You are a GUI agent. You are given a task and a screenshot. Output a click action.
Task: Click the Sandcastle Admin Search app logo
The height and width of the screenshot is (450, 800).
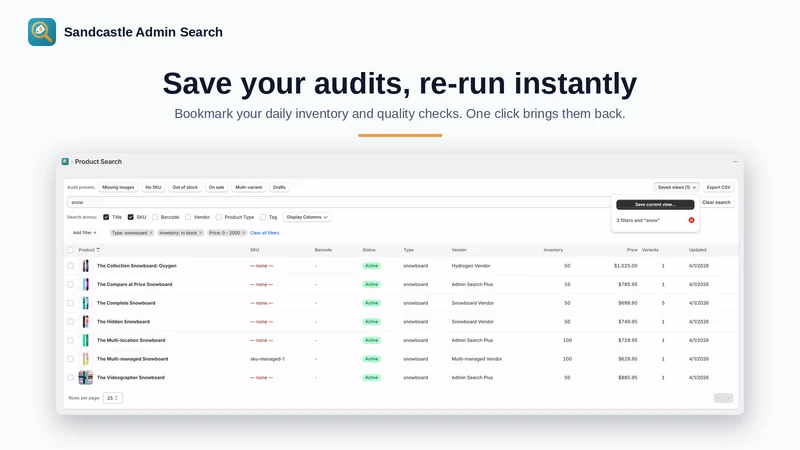42,32
